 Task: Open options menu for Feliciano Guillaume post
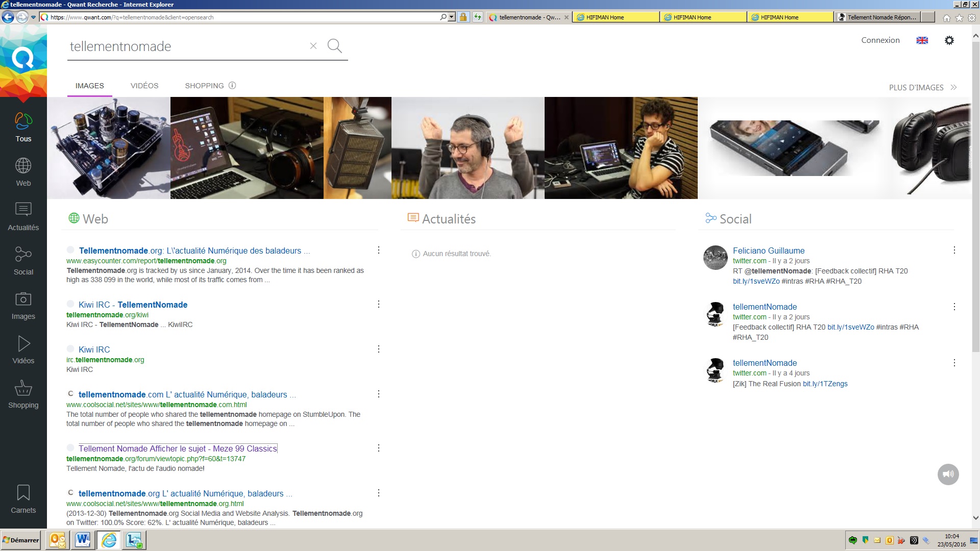click(x=954, y=250)
